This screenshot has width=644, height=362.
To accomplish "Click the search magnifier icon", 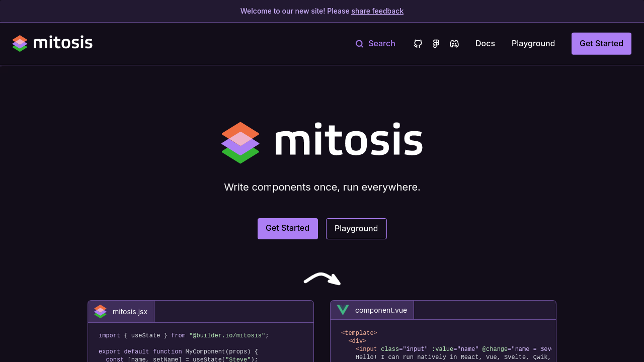I will tap(359, 44).
